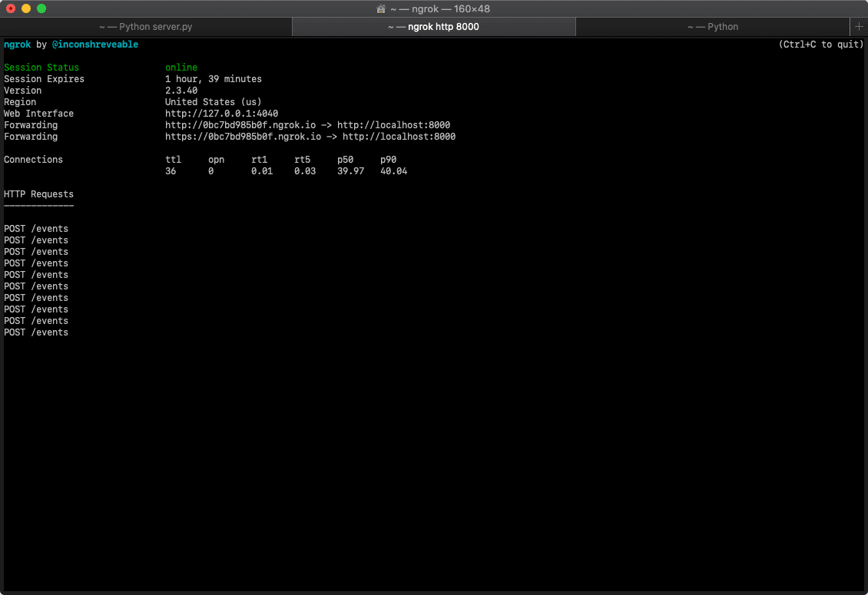The image size is (868, 595).
Task: Switch to the rightmost 'Python' tab
Action: (713, 26)
